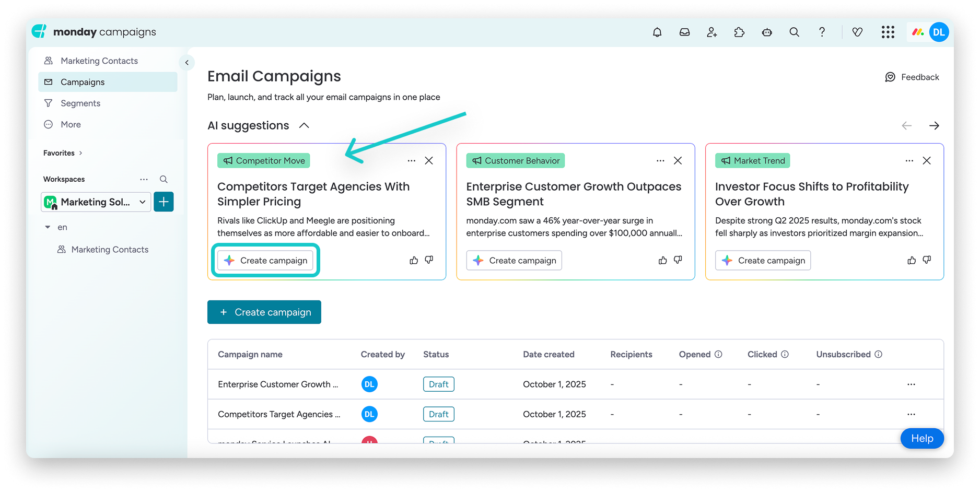Open row menu for Competitors Target Agencies campaign
Viewport: 980px width, 492px height.
tap(911, 414)
